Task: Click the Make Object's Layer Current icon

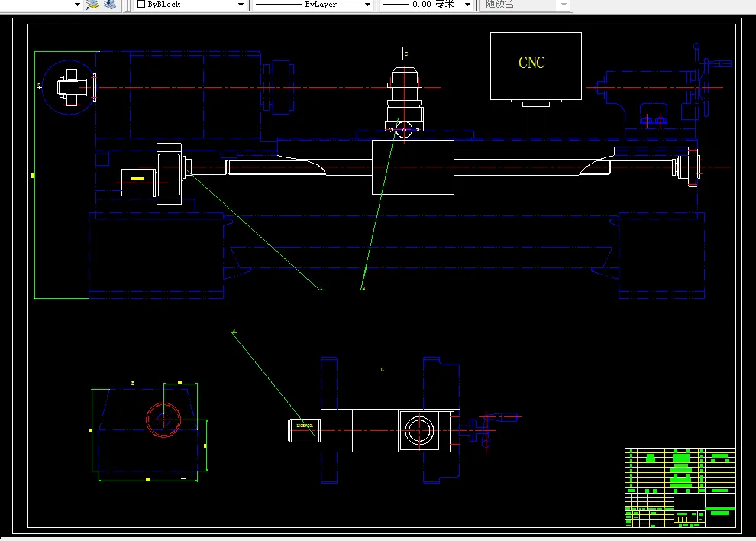Action: 92,5
